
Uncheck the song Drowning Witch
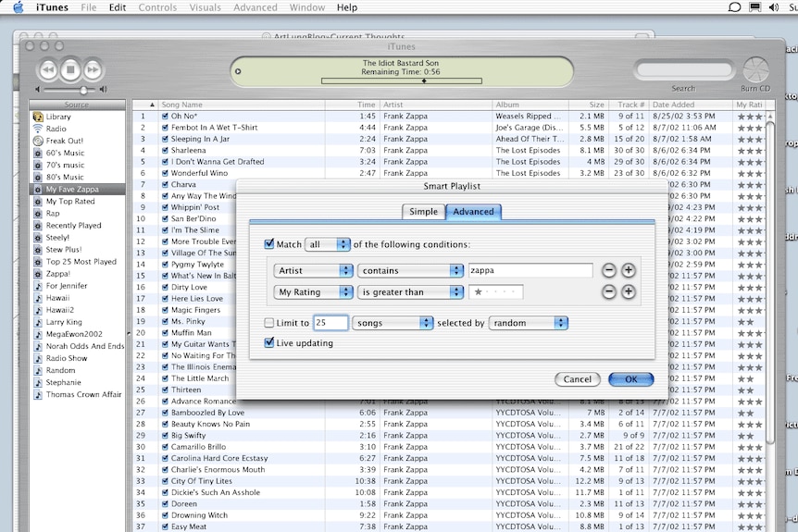pos(165,515)
